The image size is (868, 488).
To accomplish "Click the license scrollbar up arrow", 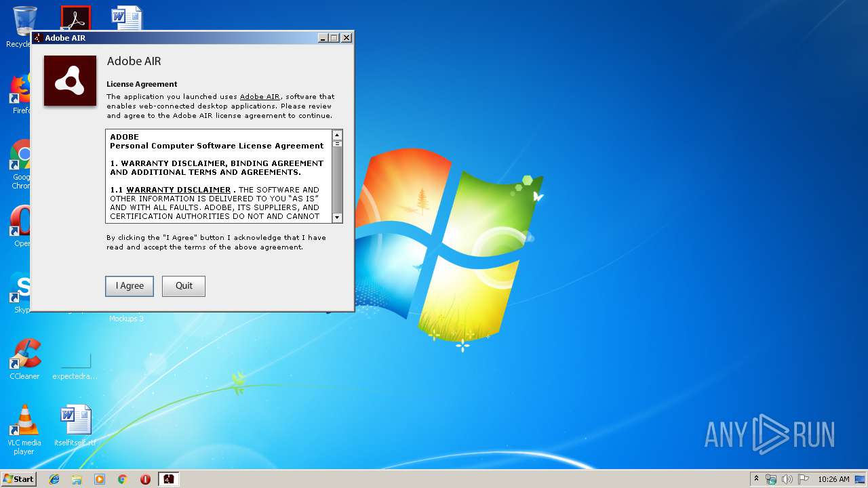I will pyautogui.click(x=337, y=135).
